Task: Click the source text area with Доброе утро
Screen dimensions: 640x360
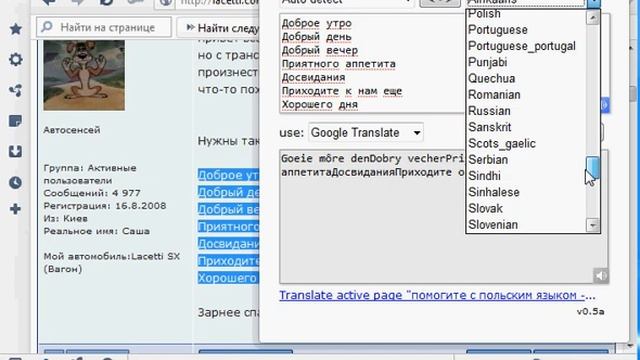Action: 371,63
